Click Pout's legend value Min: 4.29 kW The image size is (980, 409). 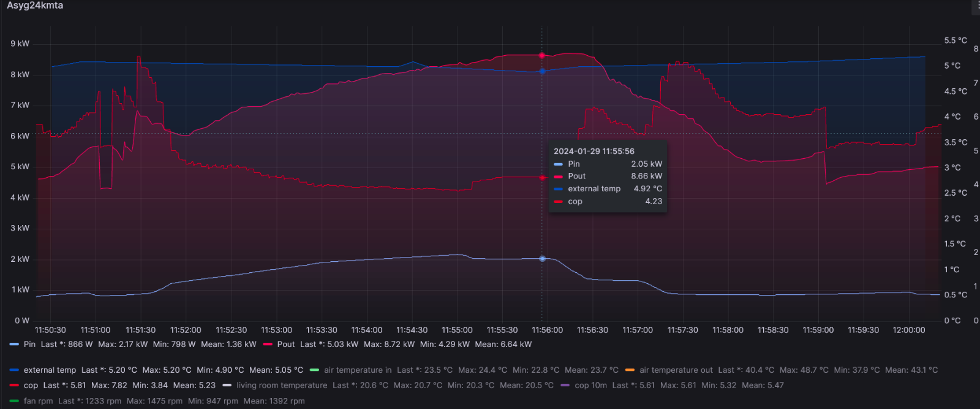[445, 345]
